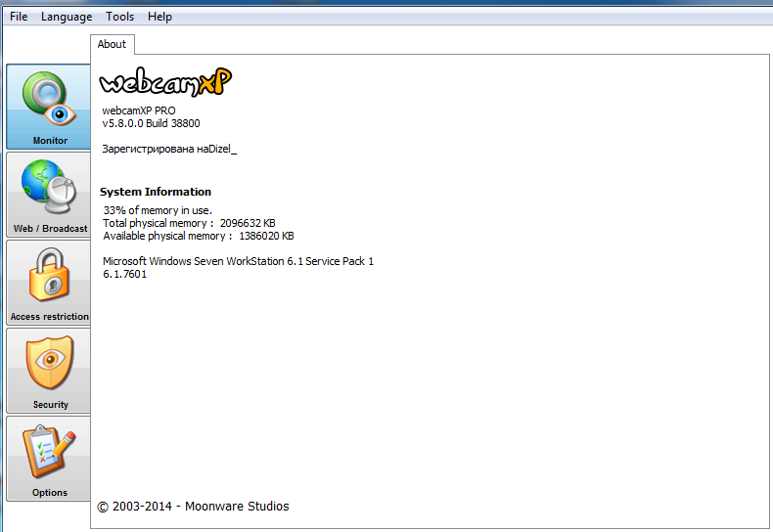Open the File menu
The image size is (773, 532).
19,17
